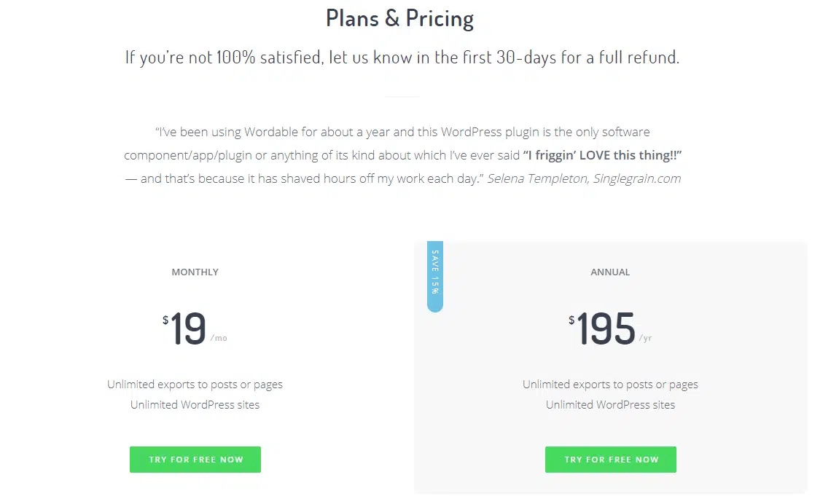Click the dollar sign before 195
The image size is (839, 504).
click(x=571, y=320)
